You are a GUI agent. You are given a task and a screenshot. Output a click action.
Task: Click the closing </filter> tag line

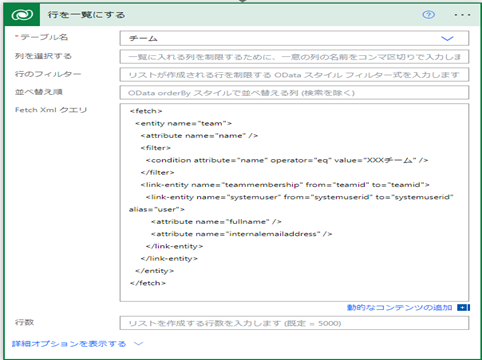(157, 173)
